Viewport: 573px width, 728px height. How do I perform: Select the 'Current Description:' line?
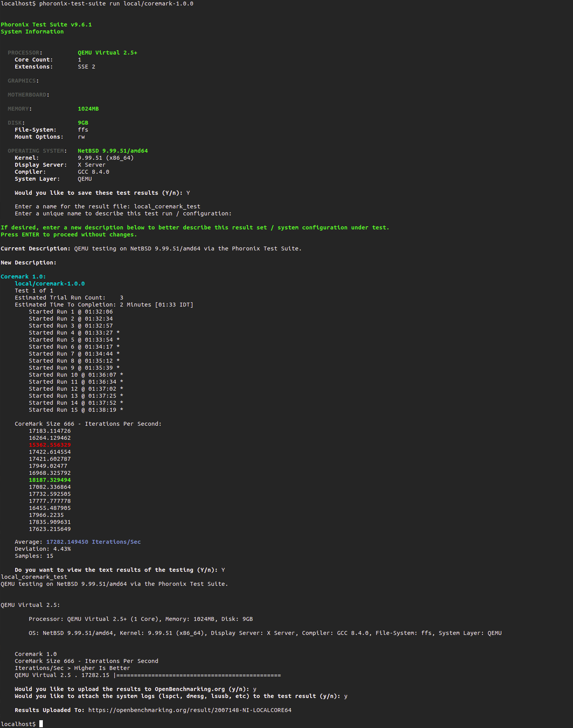[x=151, y=249]
